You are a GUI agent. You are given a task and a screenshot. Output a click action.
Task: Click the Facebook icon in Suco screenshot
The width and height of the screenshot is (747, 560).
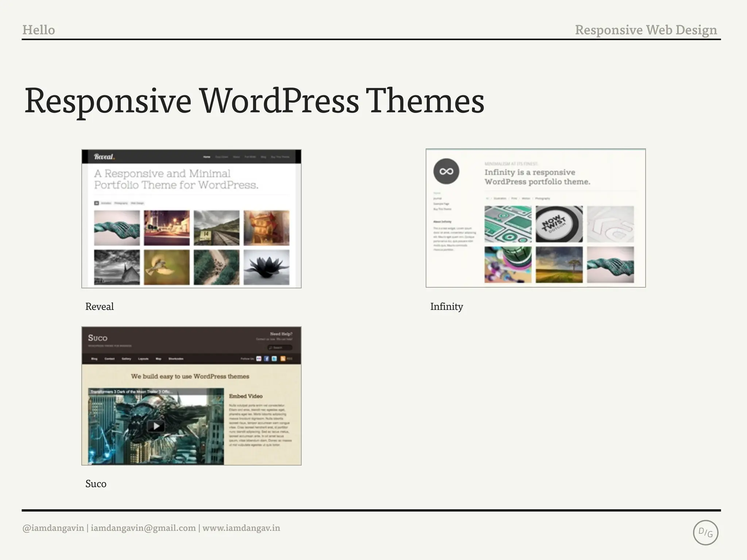point(267,359)
